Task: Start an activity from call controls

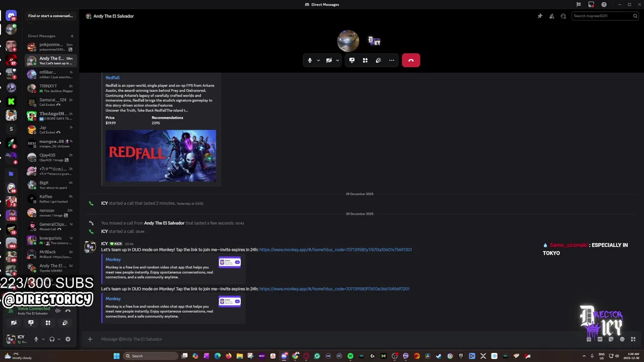Action: (365, 60)
